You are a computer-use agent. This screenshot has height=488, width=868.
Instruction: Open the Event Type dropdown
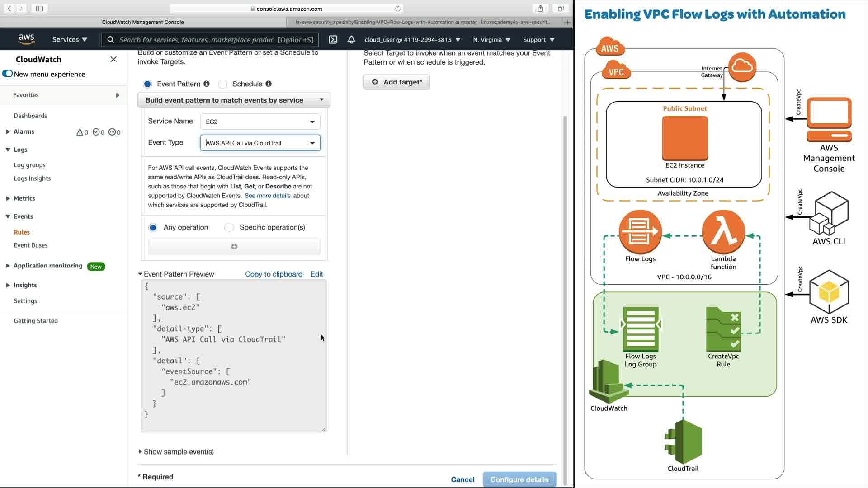pyautogui.click(x=260, y=143)
